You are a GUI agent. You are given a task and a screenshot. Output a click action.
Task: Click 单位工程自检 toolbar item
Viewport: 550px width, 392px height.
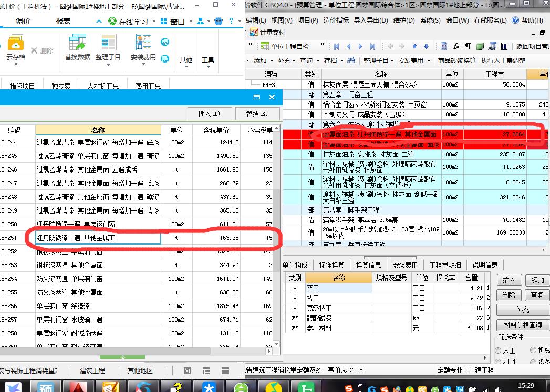[285, 46]
